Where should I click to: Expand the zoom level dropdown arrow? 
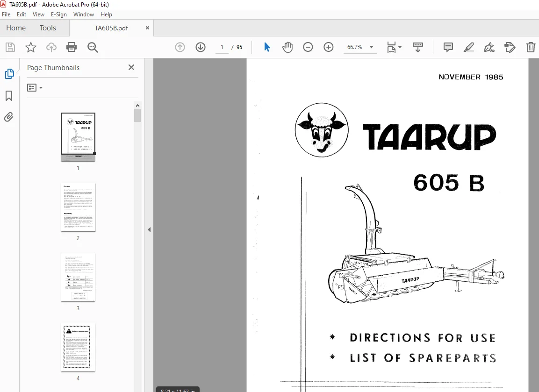[x=371, y=47]
